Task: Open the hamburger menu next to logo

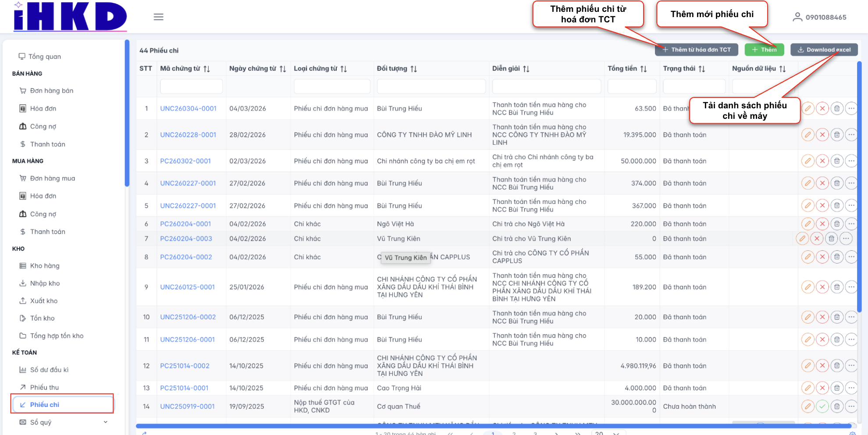Action: tap(158, 17)
